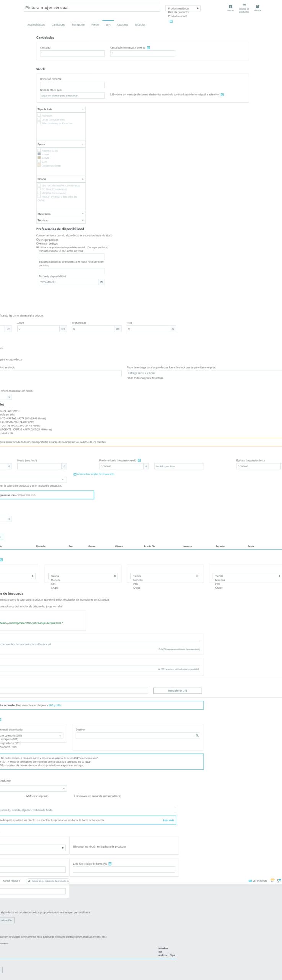
Task: Open calendar icon for Fecha de disponibilidad
Action: pos(101,282)
